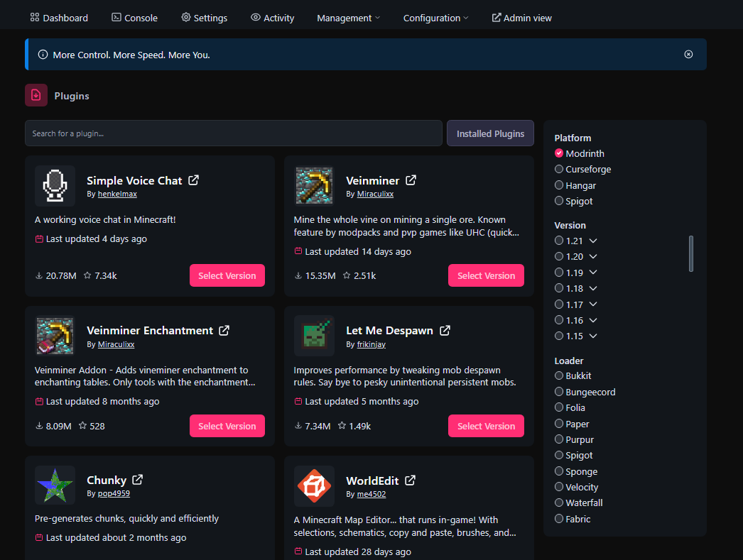Focus the Search for a plugin field

(234, 133)
